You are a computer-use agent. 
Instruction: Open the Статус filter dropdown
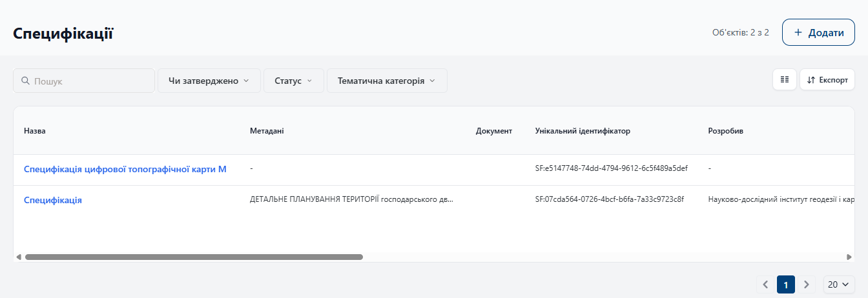click(x=294, y=81)
